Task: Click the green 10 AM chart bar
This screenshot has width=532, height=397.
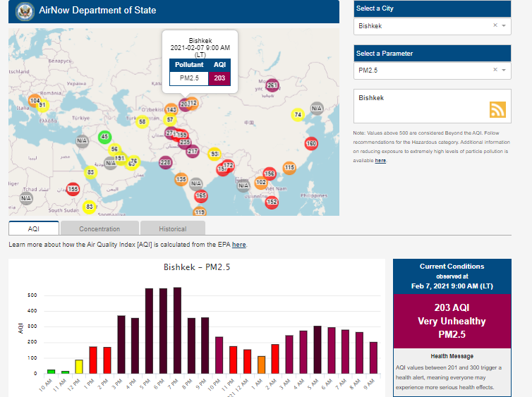Action: pyautogui.click(x=51, y=371)
